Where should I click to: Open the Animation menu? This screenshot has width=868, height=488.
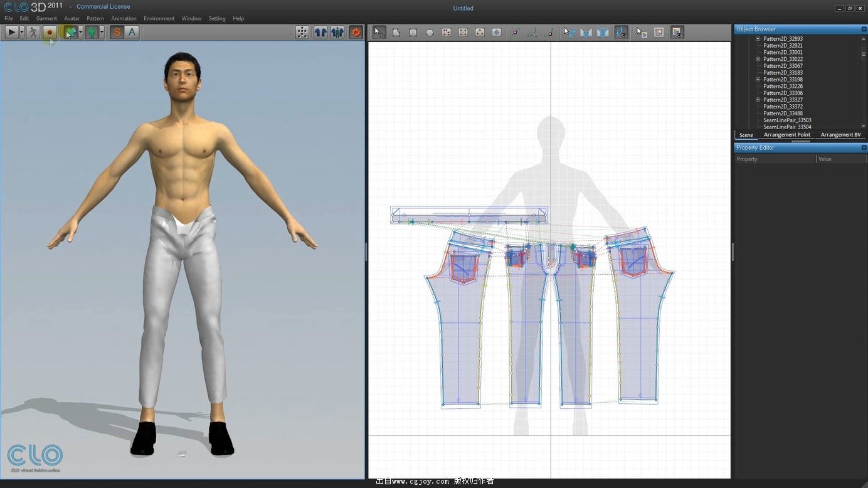(124, 19)
